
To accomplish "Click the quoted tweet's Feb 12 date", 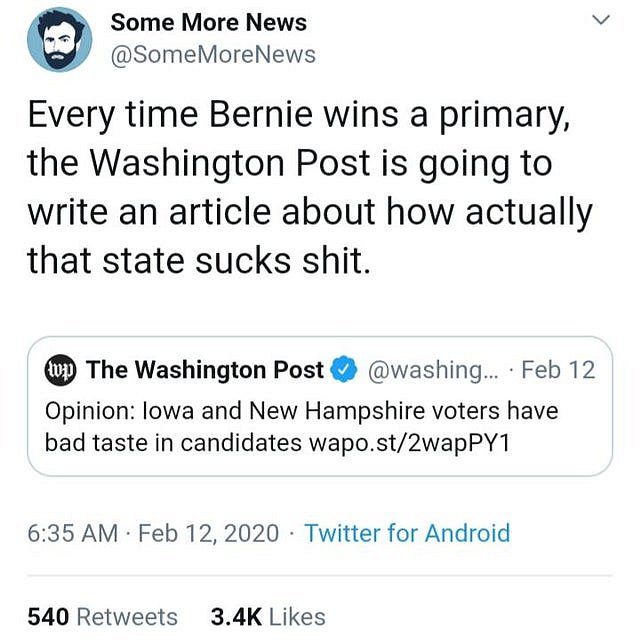I will point(558,370).
